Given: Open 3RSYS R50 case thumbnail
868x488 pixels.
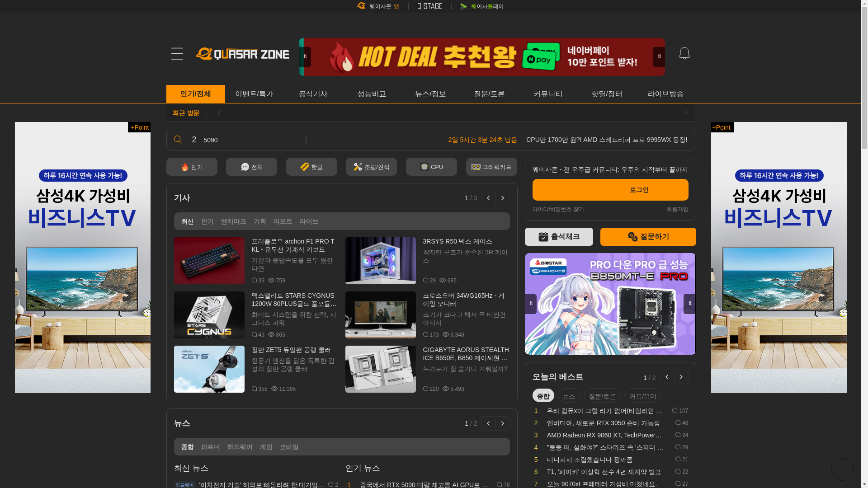Looking at the screenshot, I should (381, 261).
